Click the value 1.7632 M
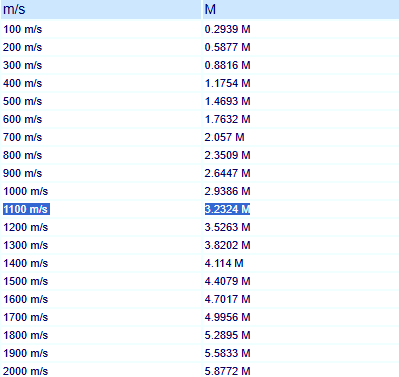Screen dimensions: 399x377 [227, 119]
